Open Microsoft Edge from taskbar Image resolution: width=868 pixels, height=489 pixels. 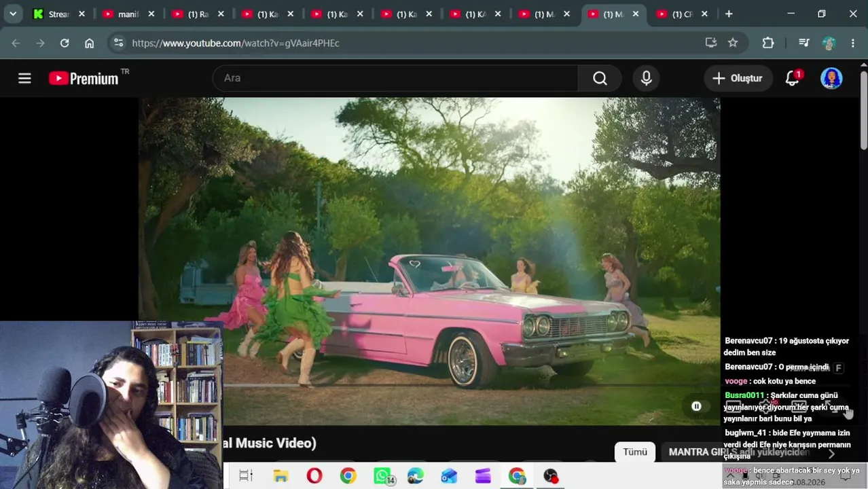(x=416, y=476)
